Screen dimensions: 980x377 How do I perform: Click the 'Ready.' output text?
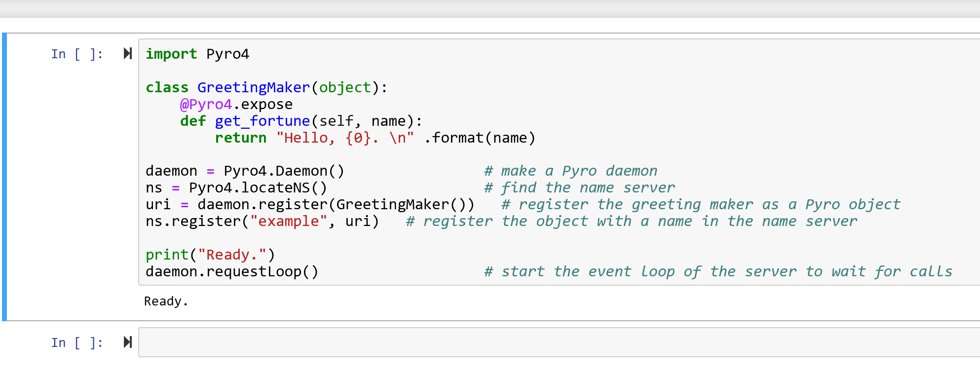pyautogui.click(x=166, y=301)
